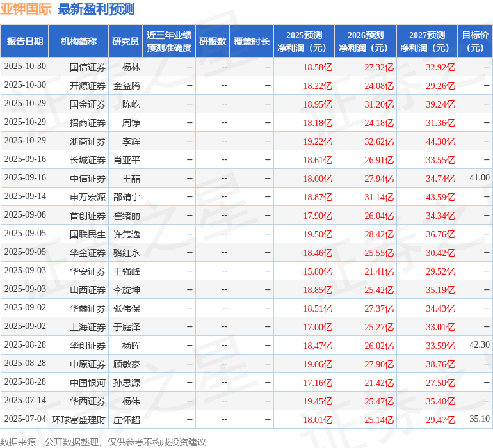Click the 报告日期 column header
493x448 pixels.
coord(25,42)
